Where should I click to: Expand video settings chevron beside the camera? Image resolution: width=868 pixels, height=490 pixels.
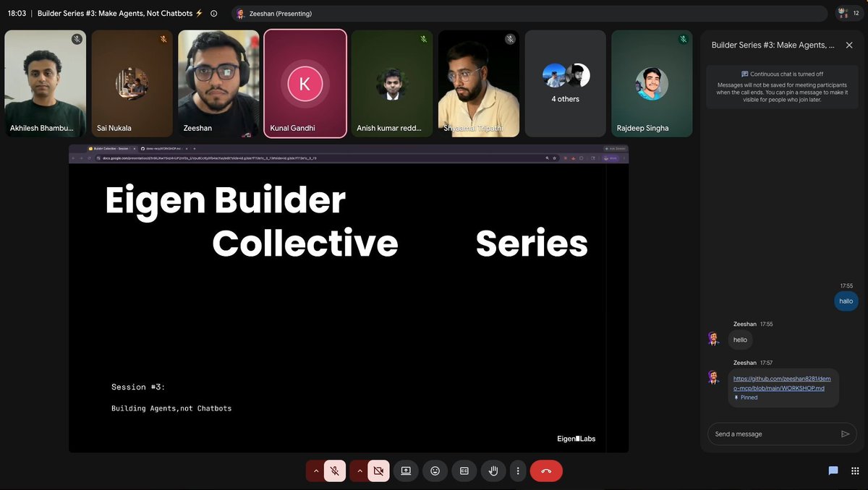[x=359, y=470]
